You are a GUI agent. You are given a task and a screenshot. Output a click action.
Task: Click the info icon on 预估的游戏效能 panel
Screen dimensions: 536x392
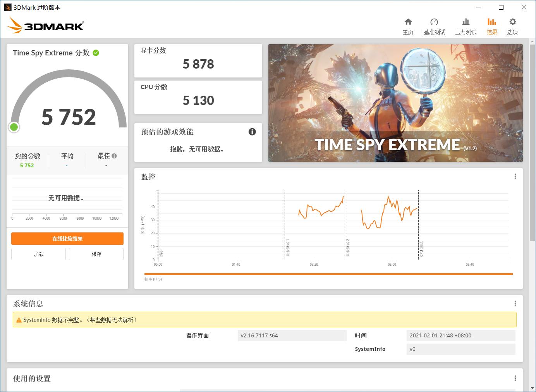point(252,132)
